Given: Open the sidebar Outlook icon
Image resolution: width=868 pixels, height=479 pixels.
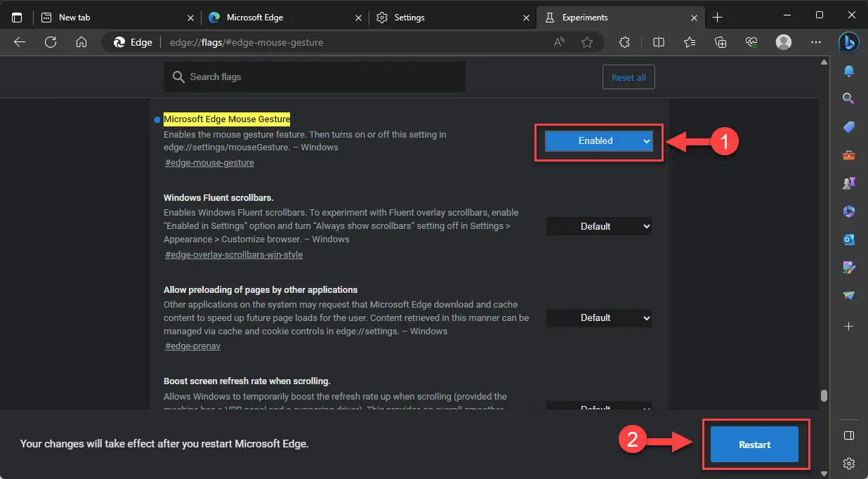Looking at the screenshot, I should [849, 240].
